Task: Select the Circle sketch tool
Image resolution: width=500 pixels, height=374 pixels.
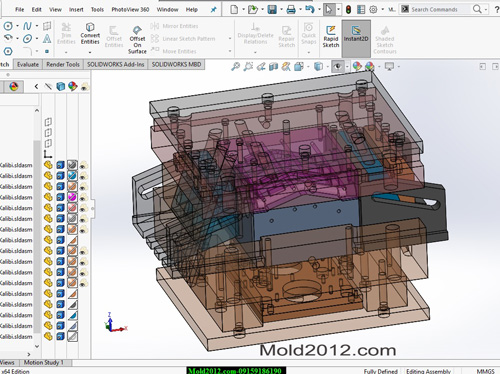Action: [8, 26]
